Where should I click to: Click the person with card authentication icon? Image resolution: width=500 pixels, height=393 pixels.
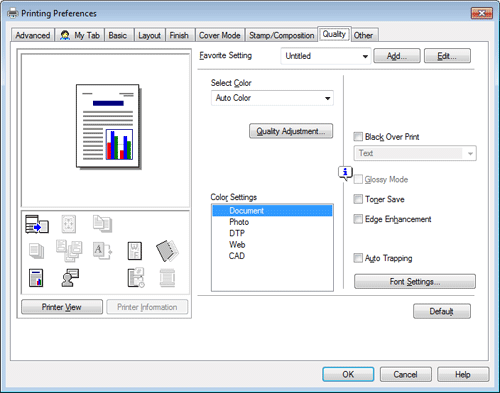pyautogui.click(x=70, y=278)
